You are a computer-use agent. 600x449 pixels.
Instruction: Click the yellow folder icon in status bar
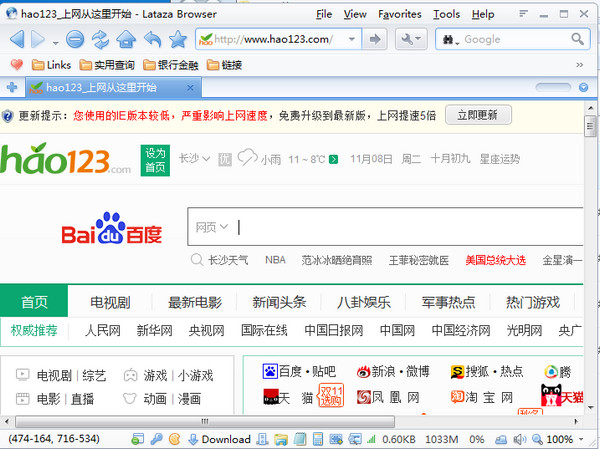(x=281, y=439)
